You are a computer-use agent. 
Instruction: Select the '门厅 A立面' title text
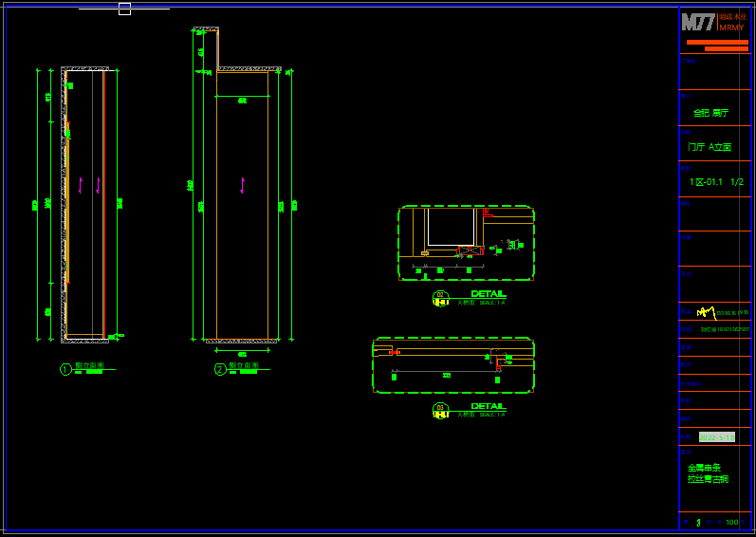point(710,148)
